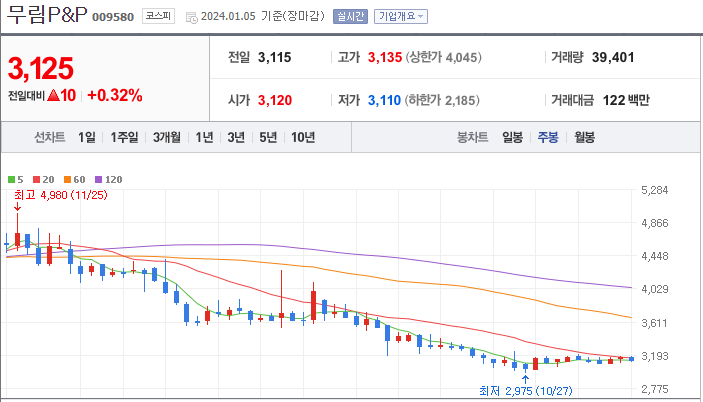703x402 pixels.
Task: Click the 3,193 price axis label
Action: (x=655, y=356)
